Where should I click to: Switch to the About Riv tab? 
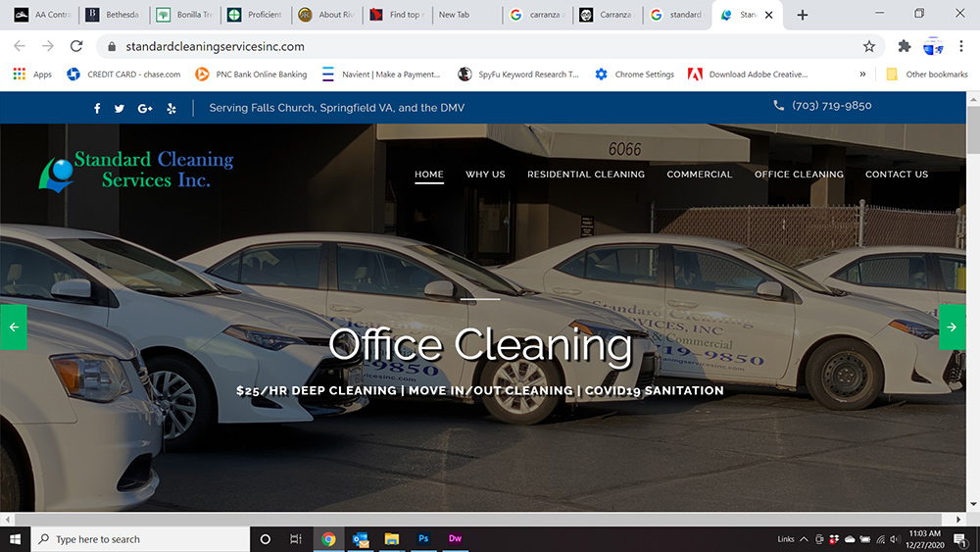(x=326, y=15)
